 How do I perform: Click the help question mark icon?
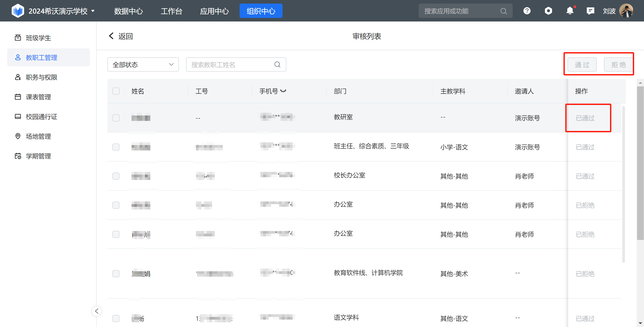pos(527,11)
